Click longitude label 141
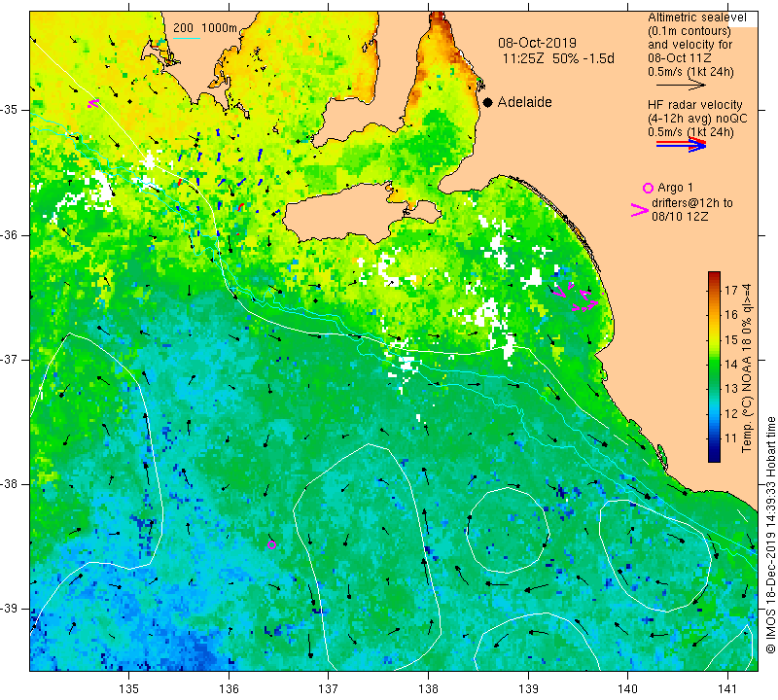Viewport: 778px width, 700px height. click(x=727, y=689)
